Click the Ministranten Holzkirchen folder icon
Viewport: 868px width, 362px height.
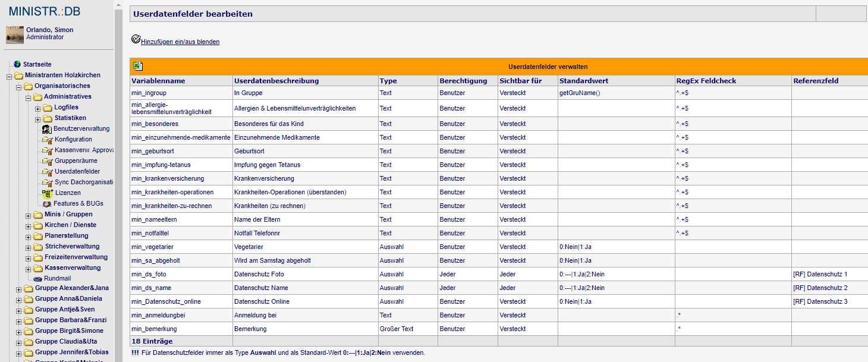click(x=18, y=75)
